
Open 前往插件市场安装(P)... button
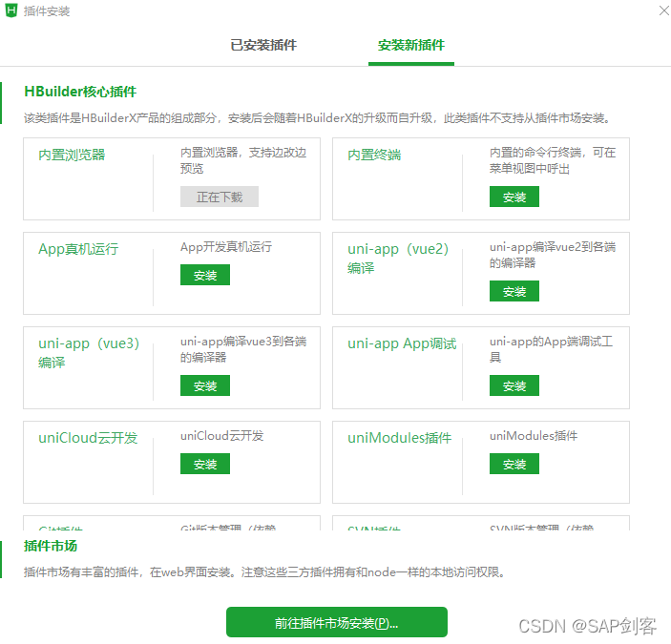[337, 622]
